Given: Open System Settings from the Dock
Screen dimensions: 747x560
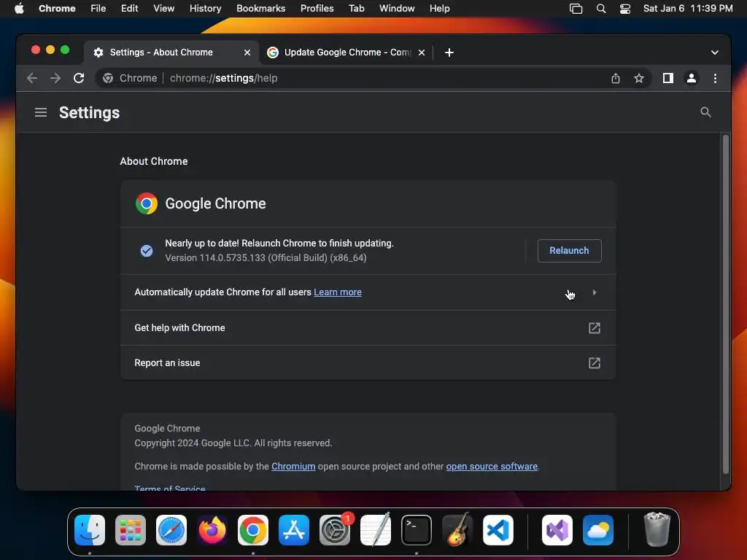Looking at the screenshot, I should click(x=335, y=530).
